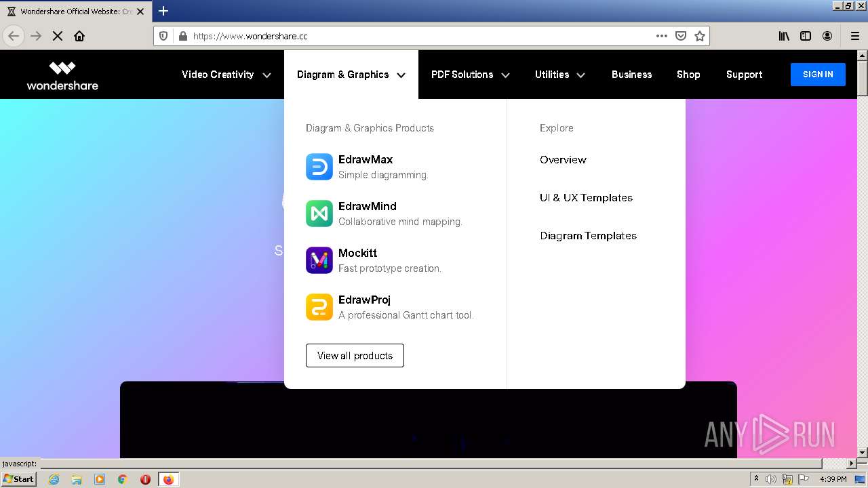Click the 4:39 PM clock
Screen dimensions: 868x488
tap(833, 479)
